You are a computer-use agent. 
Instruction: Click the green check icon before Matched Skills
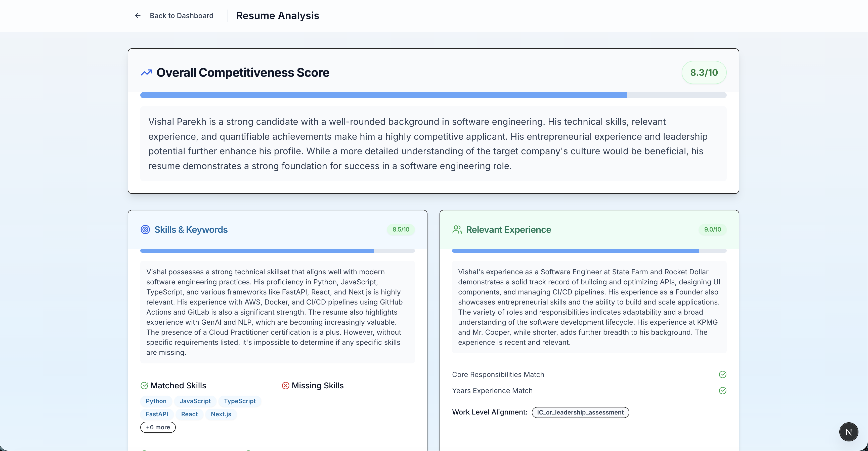point(144,386)
